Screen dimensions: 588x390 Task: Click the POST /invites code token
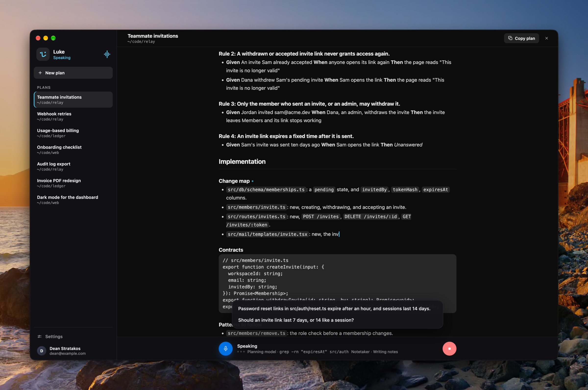321,216
